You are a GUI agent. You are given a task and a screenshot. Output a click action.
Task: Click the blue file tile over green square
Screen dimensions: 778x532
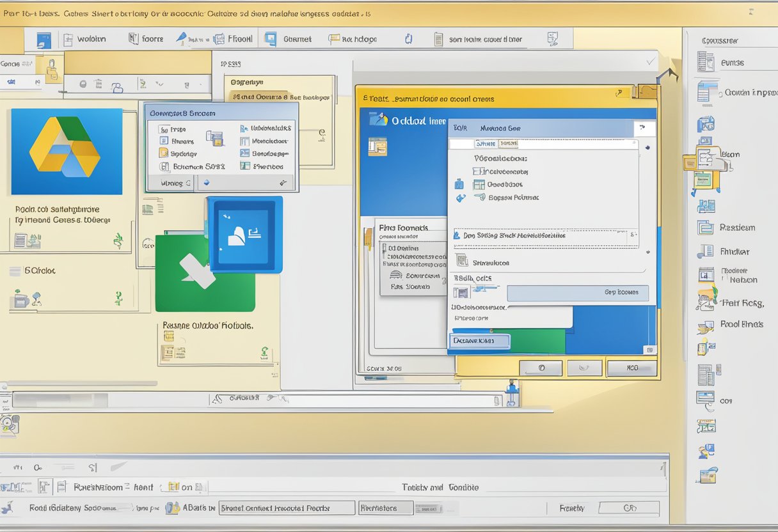[244, 235]
